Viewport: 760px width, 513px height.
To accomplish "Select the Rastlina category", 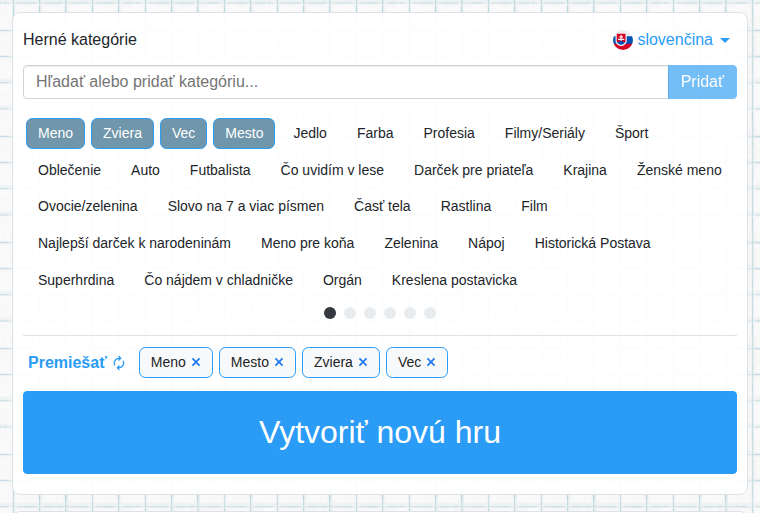I will [466, 207].
